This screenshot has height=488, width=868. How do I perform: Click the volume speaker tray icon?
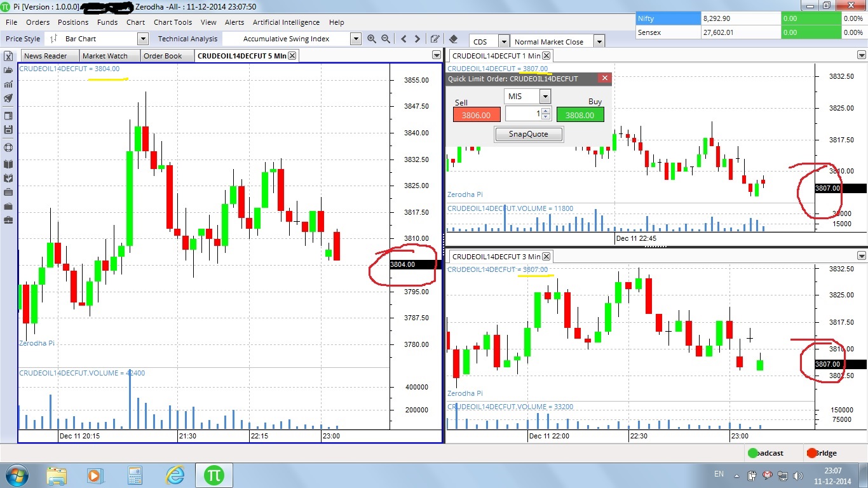pyautogui.click(x=797, y=475)
